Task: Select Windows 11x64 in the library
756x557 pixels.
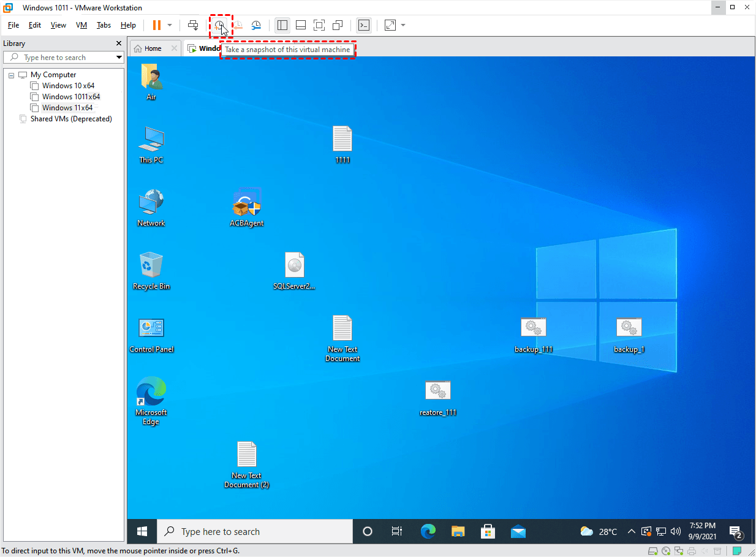Action: pos(67,108)
